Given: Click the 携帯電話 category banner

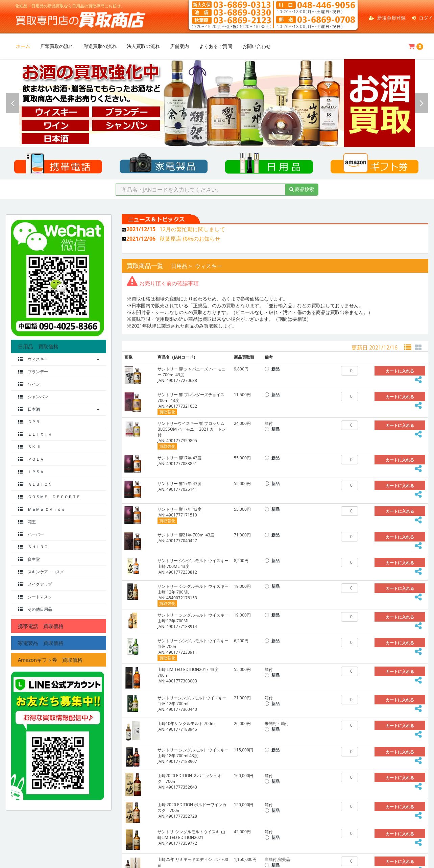Looking at the screenshot, I should click(x=58, y=164).
